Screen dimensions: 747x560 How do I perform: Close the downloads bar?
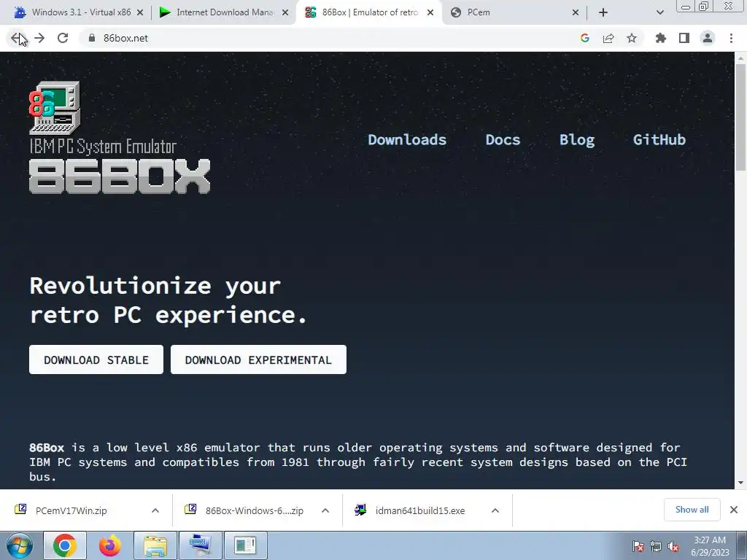[734, 510]
